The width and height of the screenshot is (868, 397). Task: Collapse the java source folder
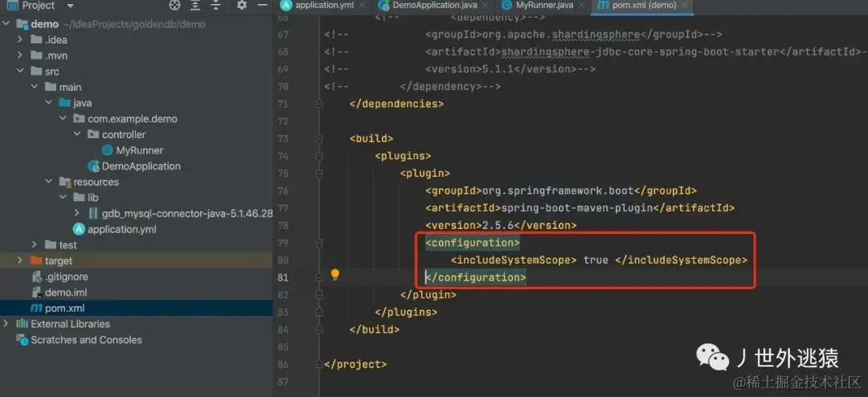(49, 103)
